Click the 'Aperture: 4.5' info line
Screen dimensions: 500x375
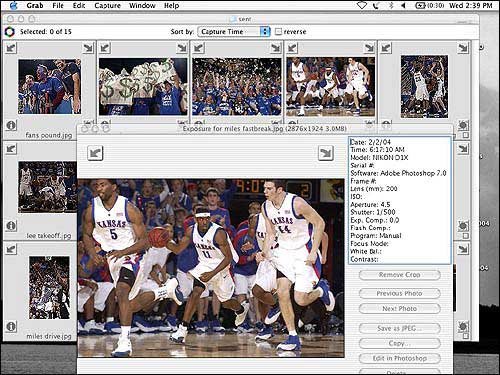pyautogui.click(x=370, y=204)
